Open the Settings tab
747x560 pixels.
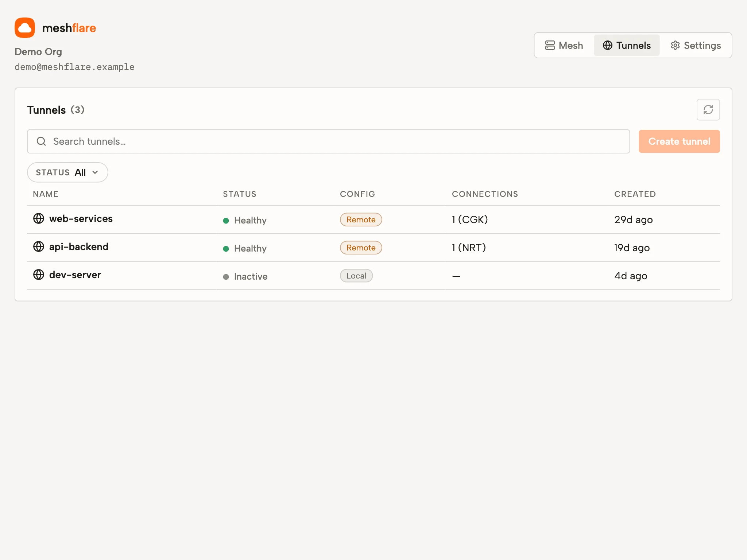696,45
